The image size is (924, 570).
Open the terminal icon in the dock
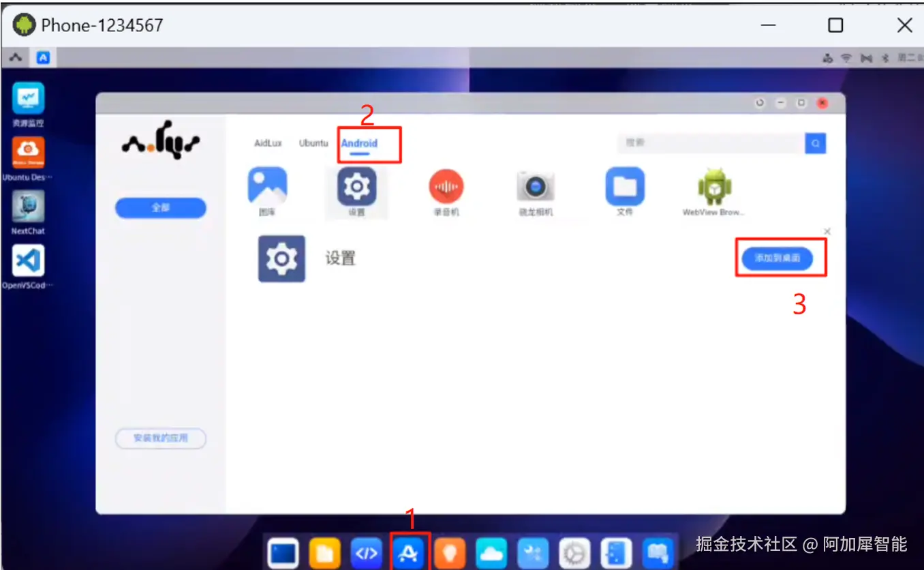click(283, 553)
